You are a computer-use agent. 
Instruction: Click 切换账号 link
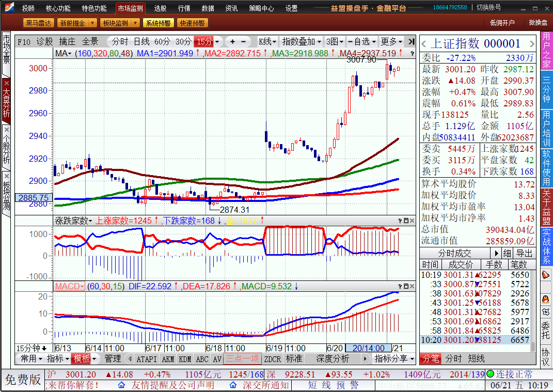point(489,7)
